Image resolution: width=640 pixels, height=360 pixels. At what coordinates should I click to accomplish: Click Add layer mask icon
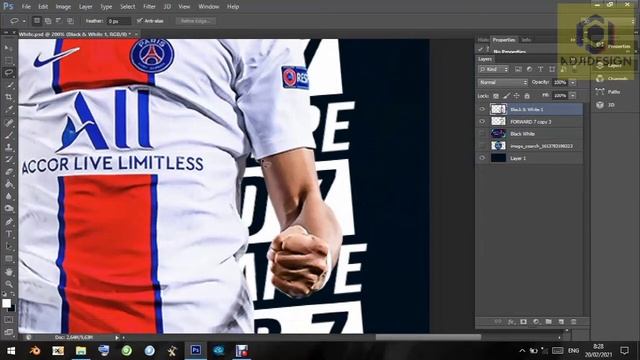pos(524,322)
